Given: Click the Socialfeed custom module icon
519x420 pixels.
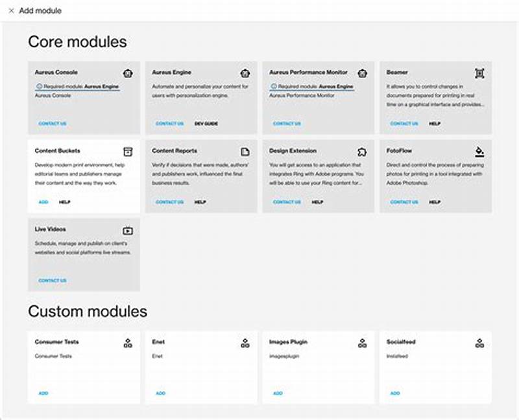Looking at the screenshot, I should pos(480,342).
